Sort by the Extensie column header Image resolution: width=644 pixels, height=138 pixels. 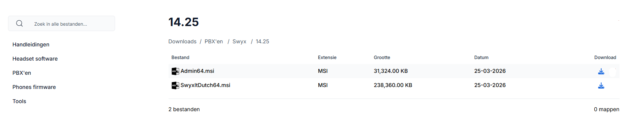click(x=327, y=58)
